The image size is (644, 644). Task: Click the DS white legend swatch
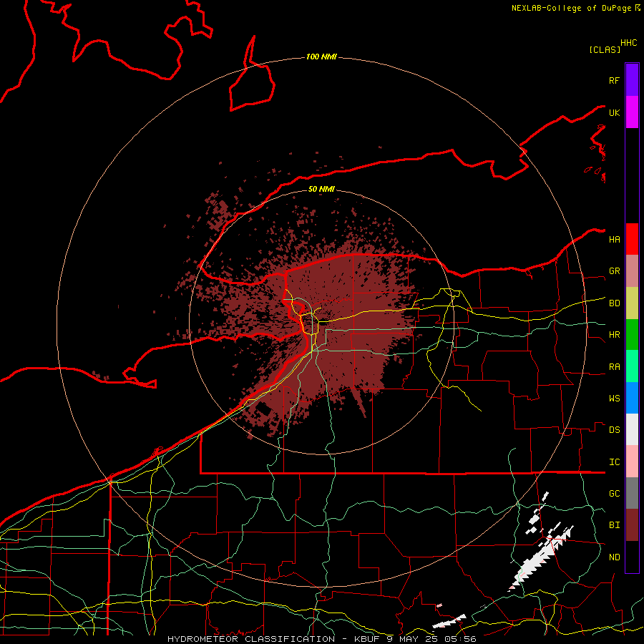point(632,429)
